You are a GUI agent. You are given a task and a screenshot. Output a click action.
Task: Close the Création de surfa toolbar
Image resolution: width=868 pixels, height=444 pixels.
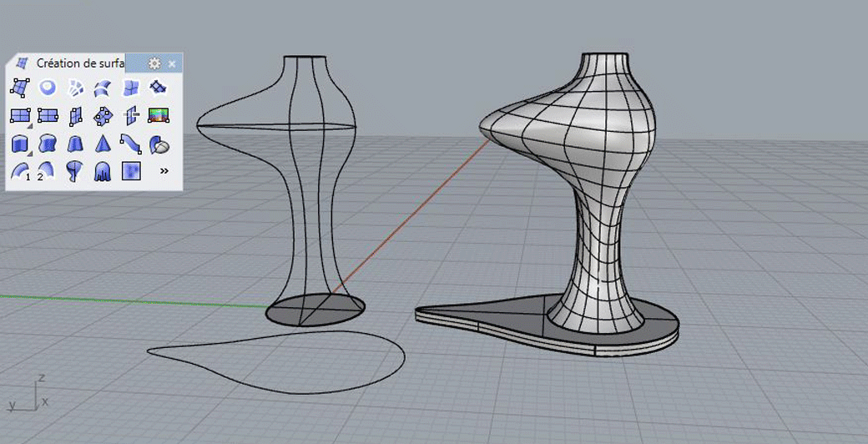click(x=172, y=63)
